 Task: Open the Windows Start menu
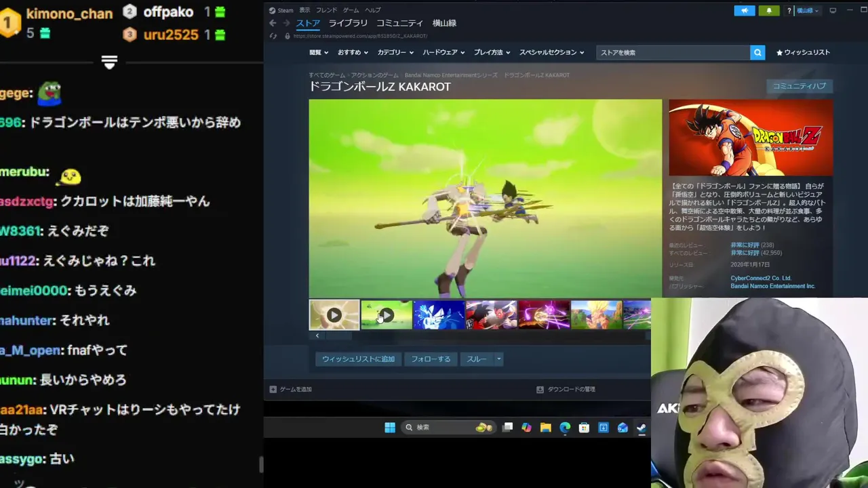click(390, 428)
